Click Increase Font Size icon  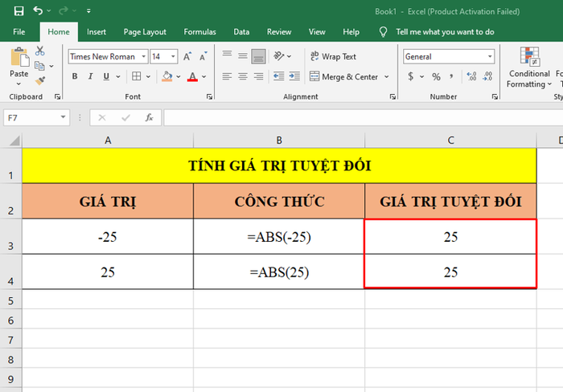[187, 56]
